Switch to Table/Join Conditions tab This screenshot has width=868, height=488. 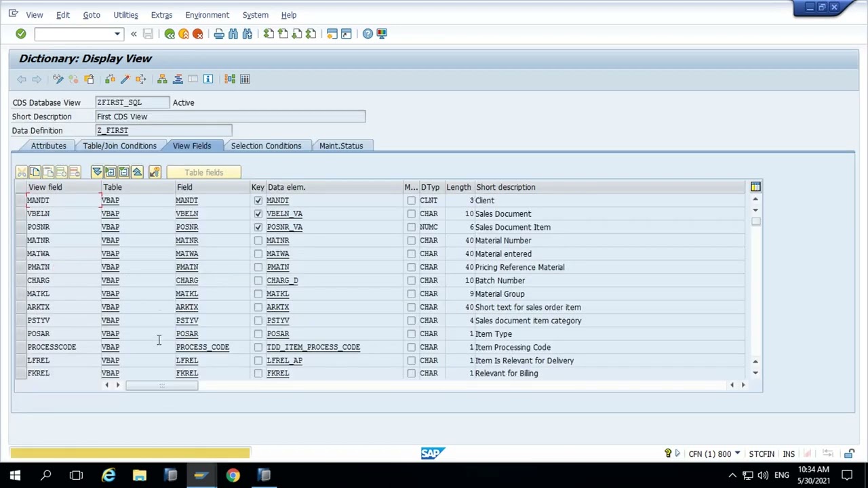pyautogui.click(x=119, y=146)
